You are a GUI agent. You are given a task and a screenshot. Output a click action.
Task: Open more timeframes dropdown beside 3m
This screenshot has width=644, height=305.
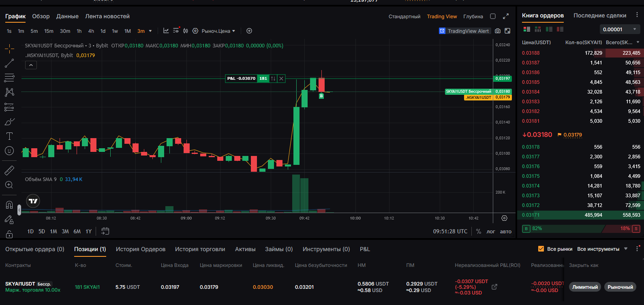click(x=150, y=31)
